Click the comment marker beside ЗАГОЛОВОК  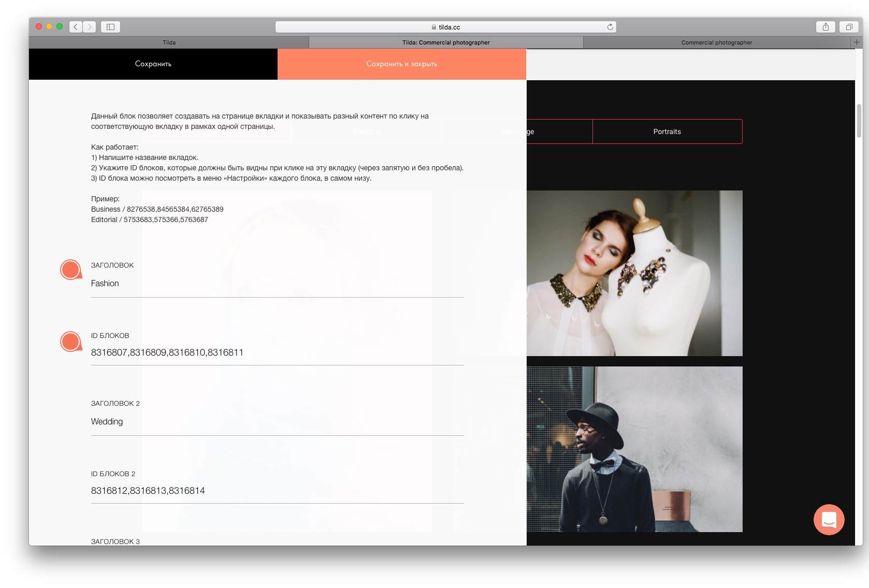[x=71, y=270]
